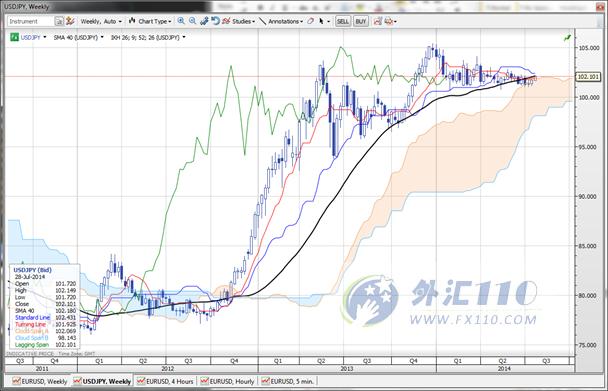Click the print icon in toolbar

[389, 21]
